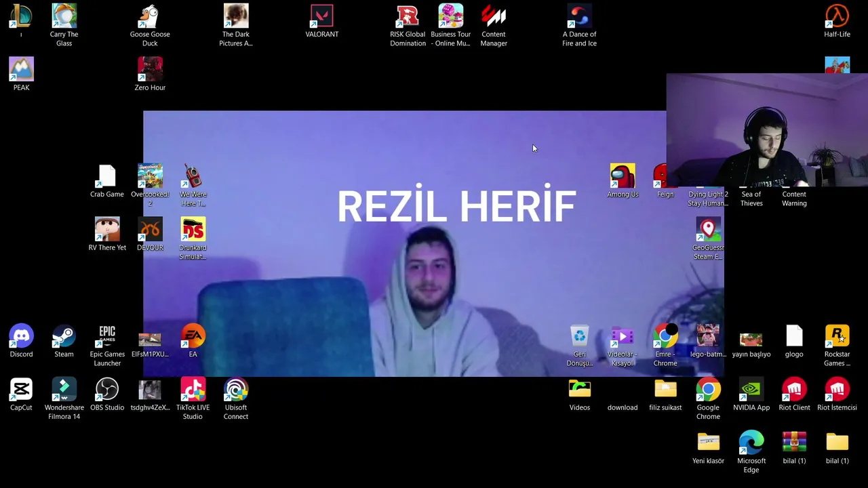This screenshot has height=488, width=868.
Task: Open Drunkard Simulator icon
Action: (193, 230)
